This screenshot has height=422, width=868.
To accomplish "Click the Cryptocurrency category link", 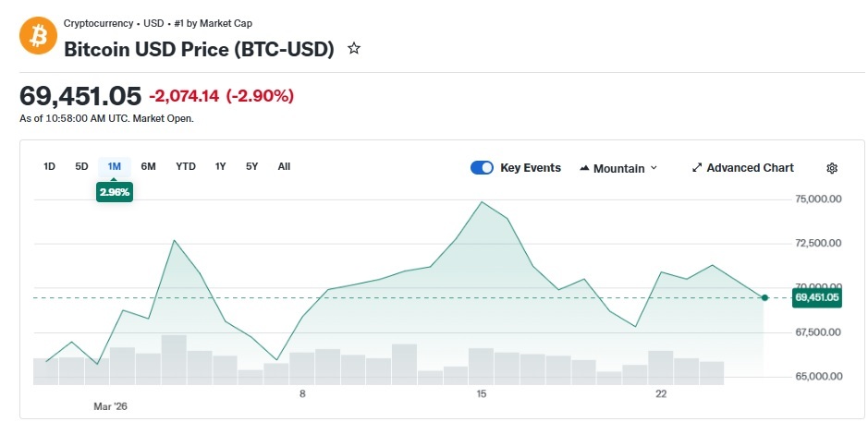I will click(98, 23).
